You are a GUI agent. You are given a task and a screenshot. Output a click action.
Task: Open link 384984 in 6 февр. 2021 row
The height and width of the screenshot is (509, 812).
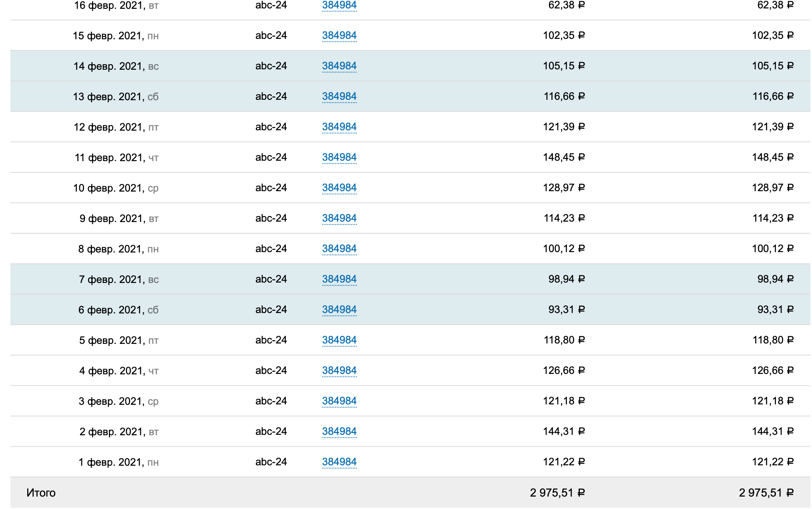[339, 309]
